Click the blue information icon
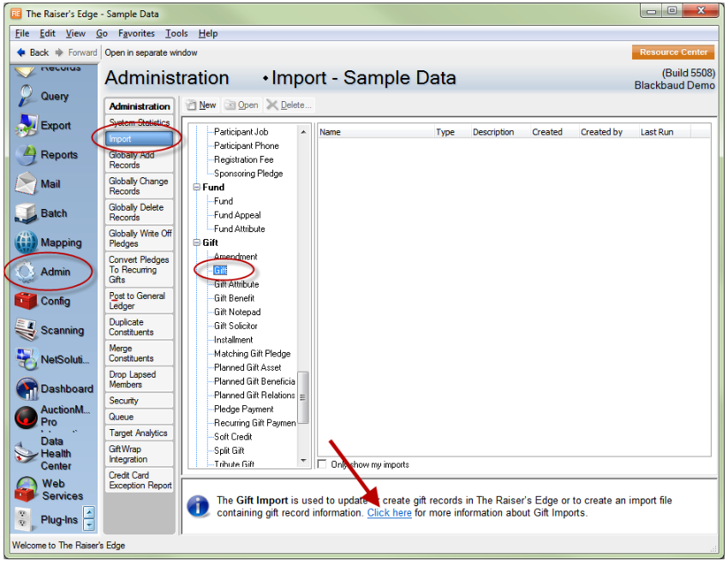728x561 pixels. pyautogui.click(x=198, y=506)
